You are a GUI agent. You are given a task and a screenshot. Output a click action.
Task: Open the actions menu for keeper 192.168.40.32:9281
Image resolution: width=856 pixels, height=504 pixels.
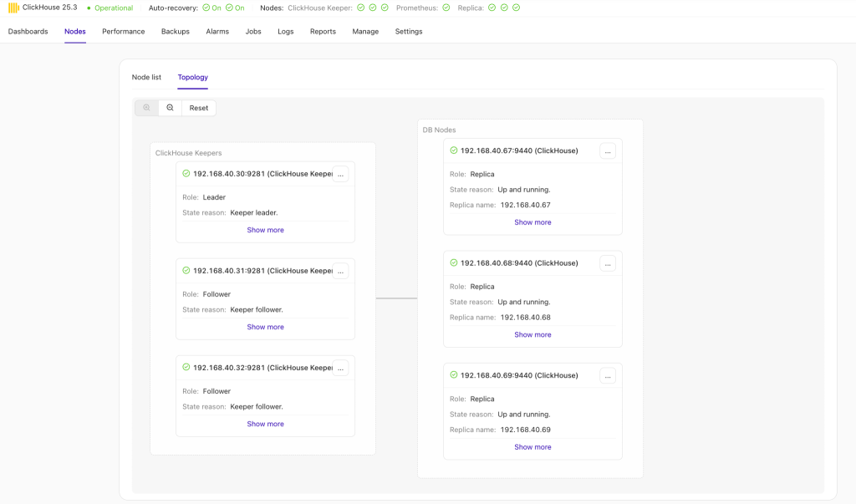pyautogui.click(x=341, y=369)
